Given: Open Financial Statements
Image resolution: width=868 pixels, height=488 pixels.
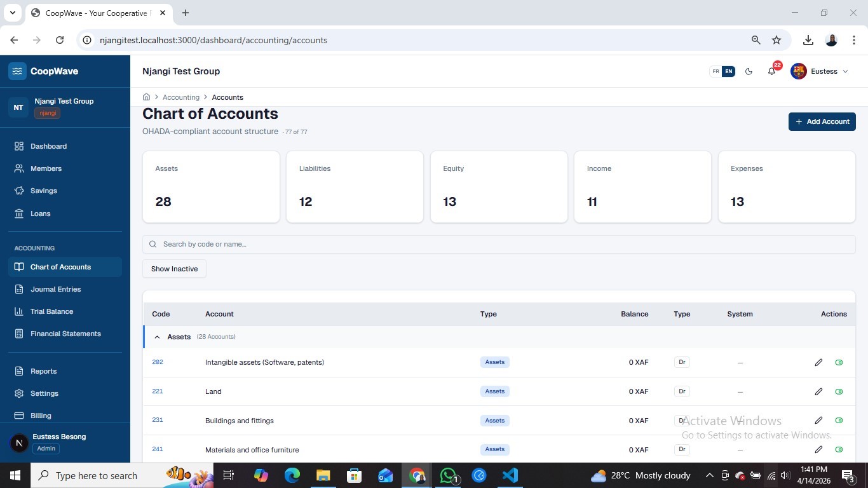Looking at the screenshot, I should pos(65,334).
